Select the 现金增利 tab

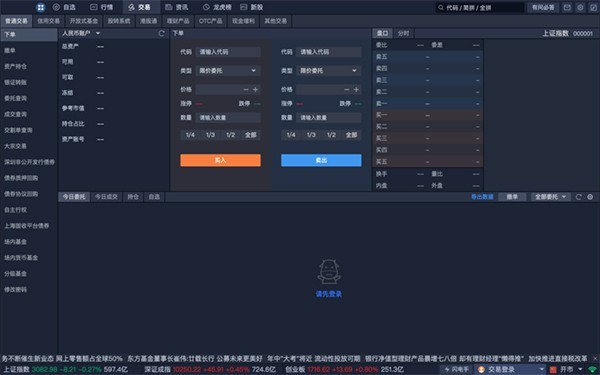click(243, 21)
